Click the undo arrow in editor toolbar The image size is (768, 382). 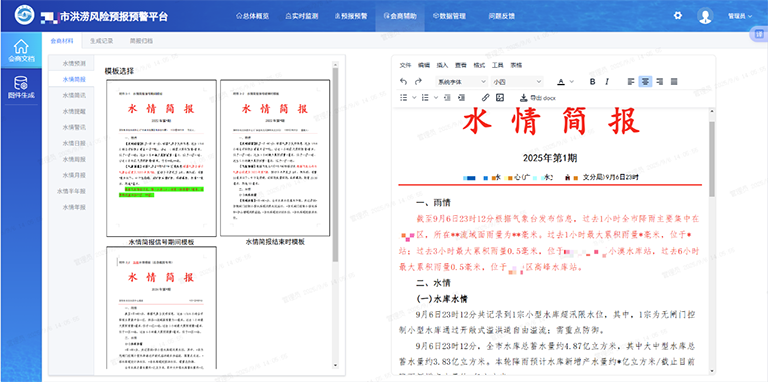pyautogui.click(x=404, y=82)
